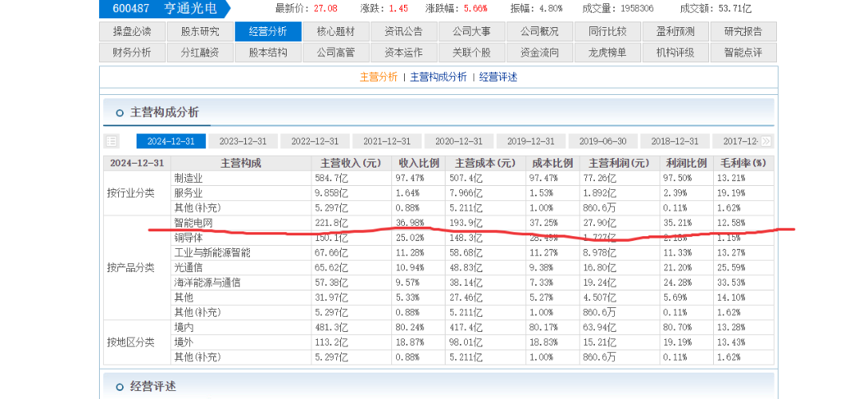
Task: Select the 2024-12-31 report date
Action: point(171,141)
